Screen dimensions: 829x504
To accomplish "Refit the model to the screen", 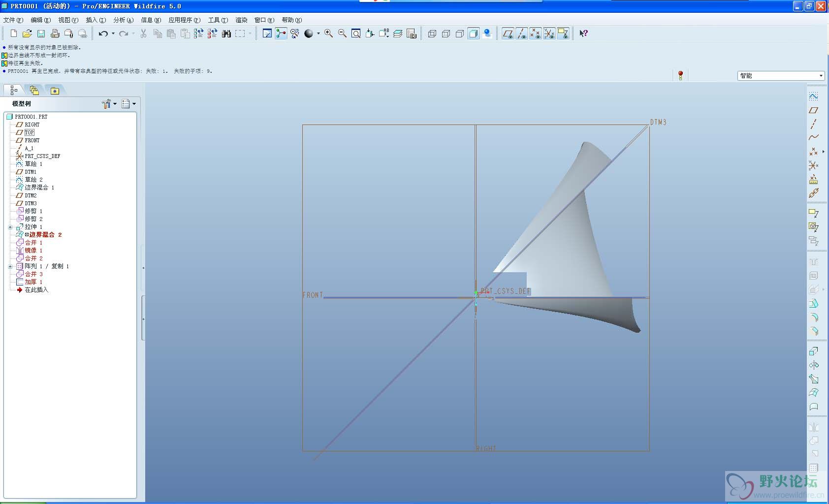I will coord(356,33).
